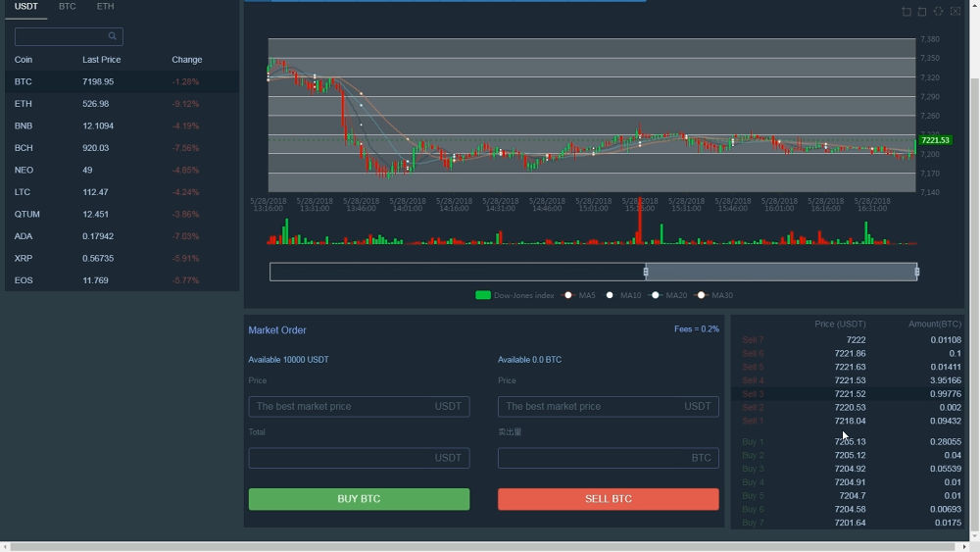Click the zoom reset icon above the chart
Screen dimensions: 980x552
pos(922,12)
